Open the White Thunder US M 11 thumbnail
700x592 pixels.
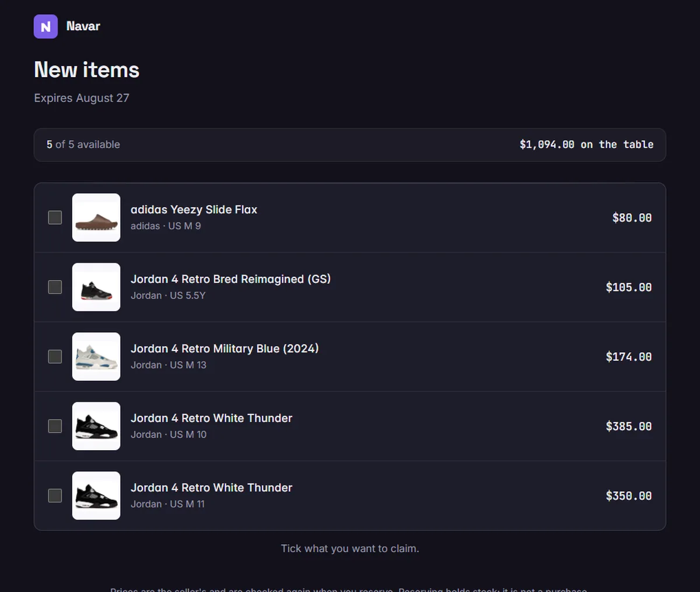(x=96, y=495)
